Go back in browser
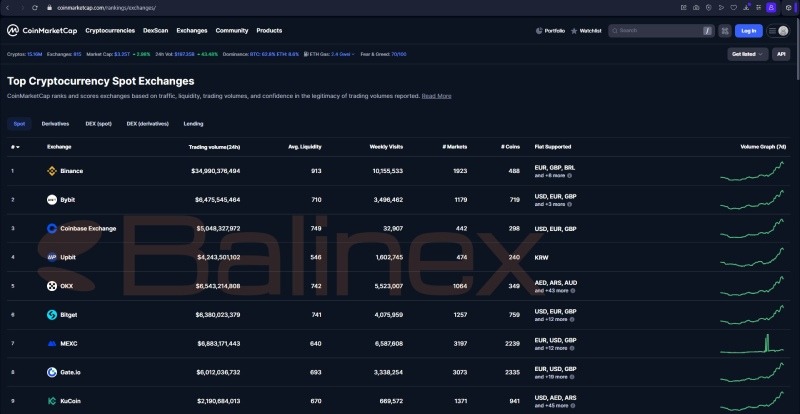Viewport: 800px width, 414px height. coord(7,8)
